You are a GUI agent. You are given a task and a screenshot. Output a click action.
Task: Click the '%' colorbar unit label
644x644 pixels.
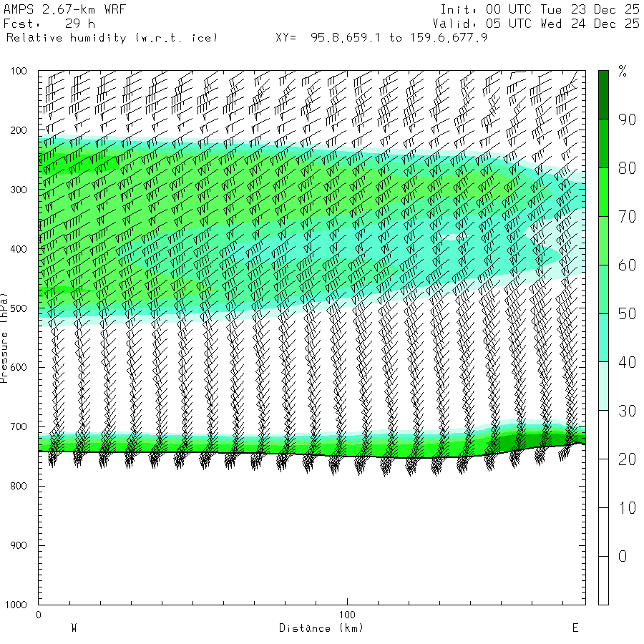point(623,71)
